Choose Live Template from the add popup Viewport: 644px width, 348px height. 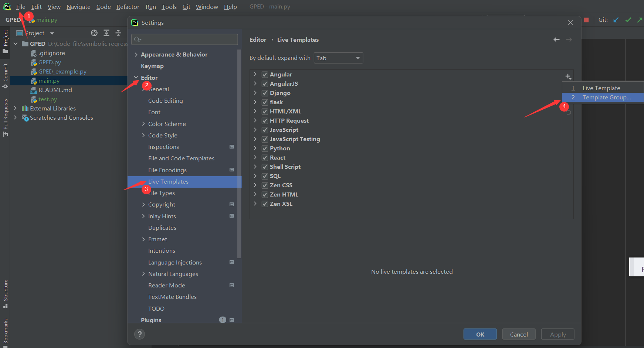coord(603,88)
